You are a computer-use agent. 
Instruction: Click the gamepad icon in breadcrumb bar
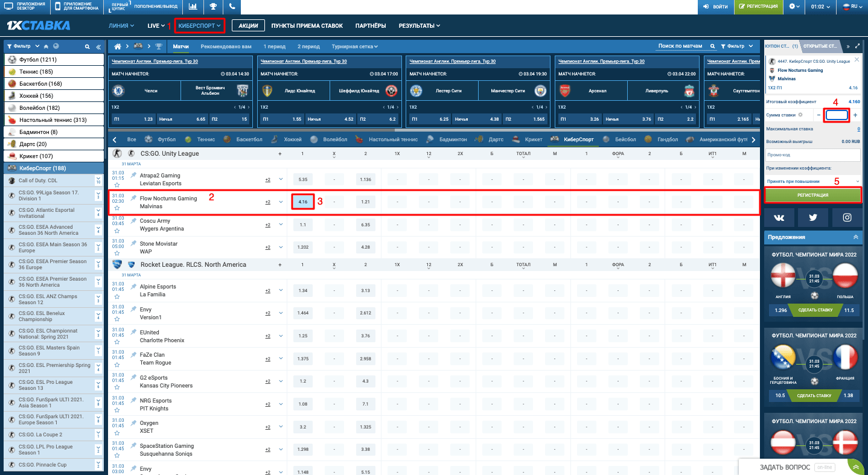[x=138, y=46]
